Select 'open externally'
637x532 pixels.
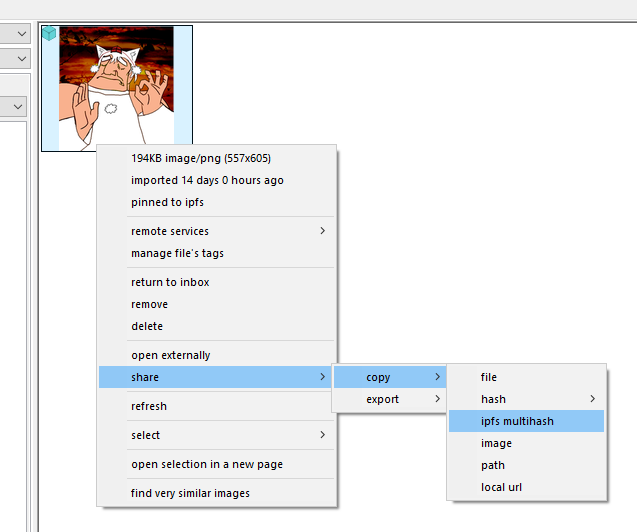[x=217, y=355]
